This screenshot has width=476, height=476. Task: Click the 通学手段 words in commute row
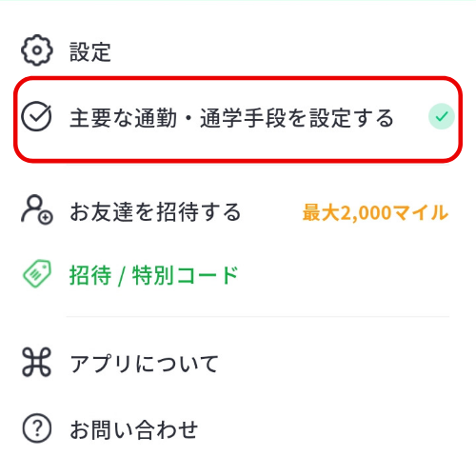[243, 118]
